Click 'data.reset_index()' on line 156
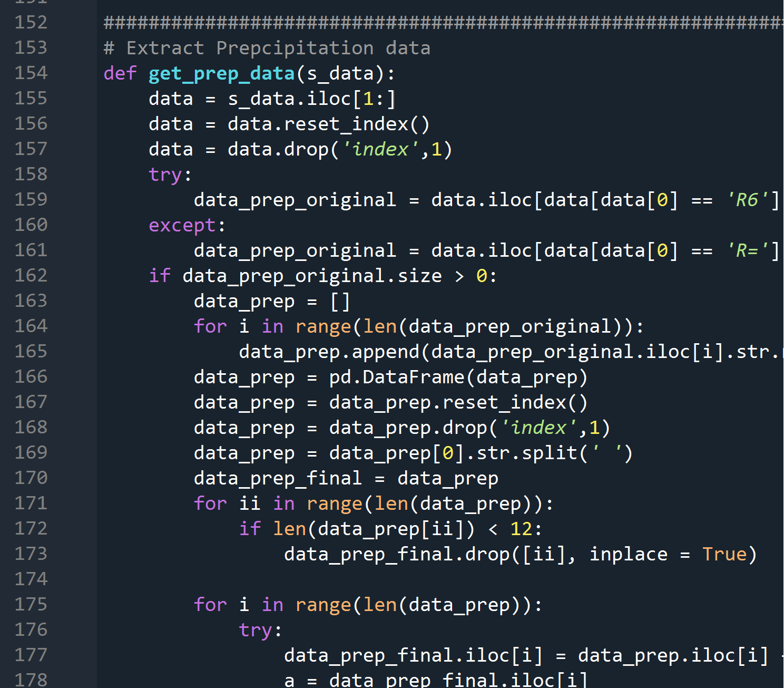This screenshot has height=688, width=784. [x=329, y=124]
